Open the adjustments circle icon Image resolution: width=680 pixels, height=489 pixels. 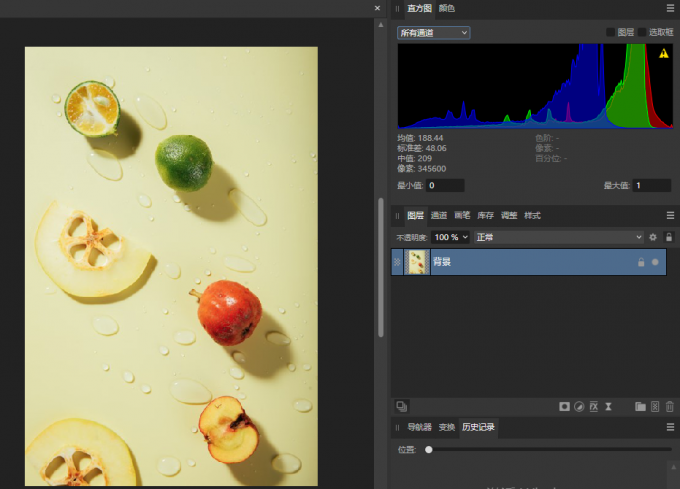pos(579,407)
